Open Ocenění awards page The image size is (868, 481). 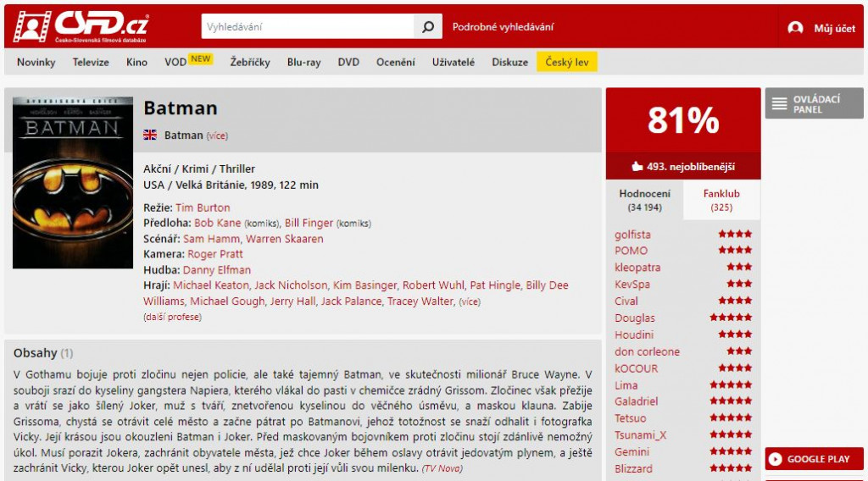point(396,63)
